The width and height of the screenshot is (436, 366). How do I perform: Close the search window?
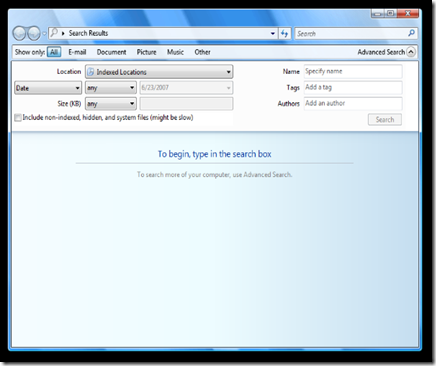(x=408, y=13)
